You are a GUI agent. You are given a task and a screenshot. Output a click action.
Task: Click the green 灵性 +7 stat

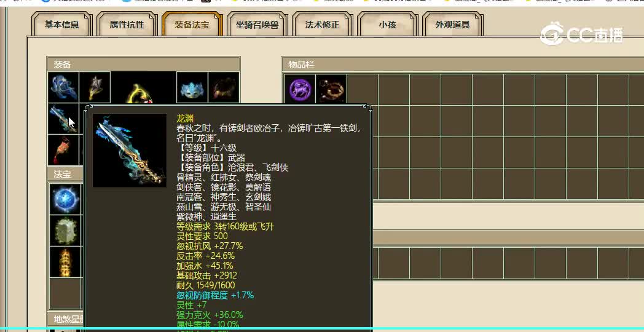[x=191, y=306]
